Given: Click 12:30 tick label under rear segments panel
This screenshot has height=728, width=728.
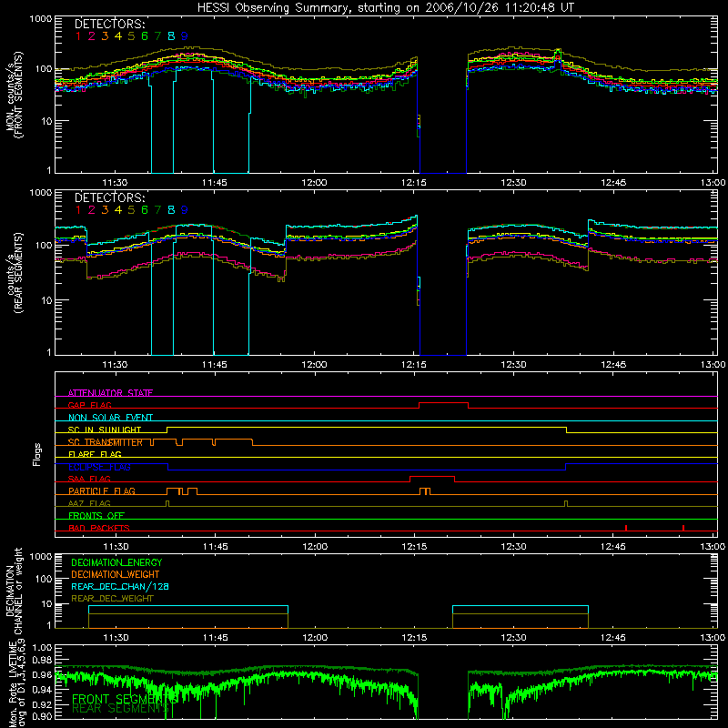Looking at the screenshot, I should [513, 365].
